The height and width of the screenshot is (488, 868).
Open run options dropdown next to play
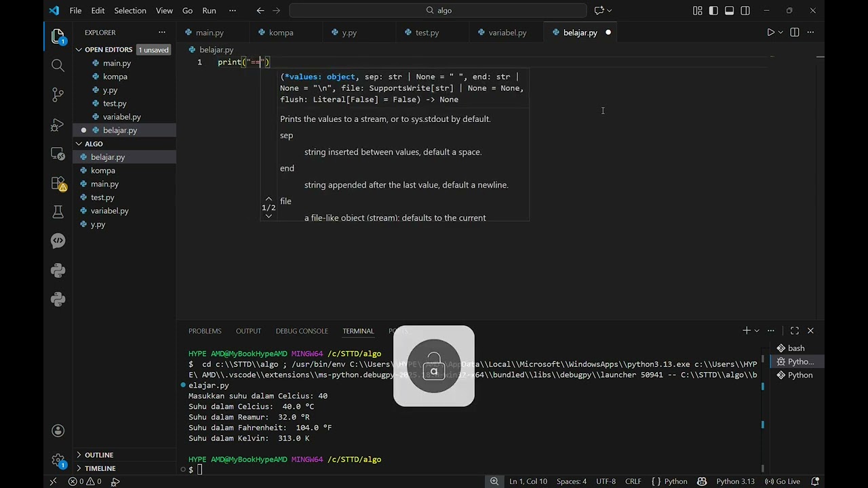[781, 33]
